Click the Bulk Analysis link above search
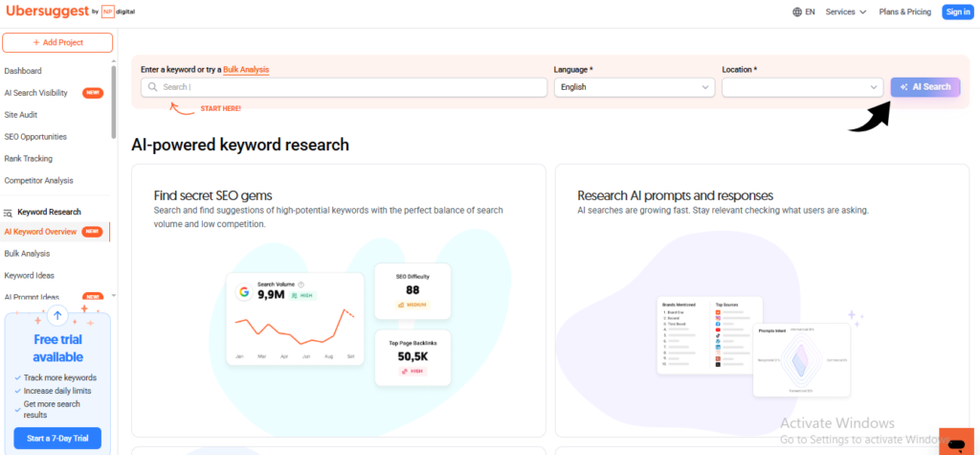 pyautogui.click(x=246, y=70)
